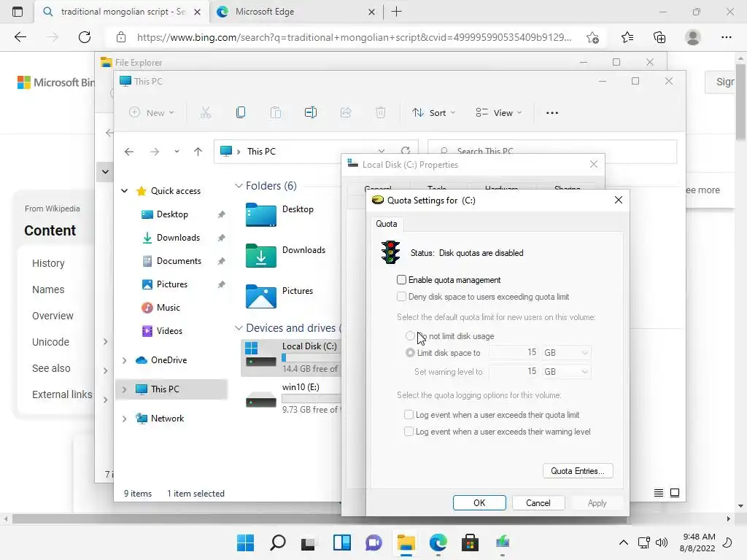Open the See more (three dots) toolbar menu

pyautogui.click(x=552, y=113)
